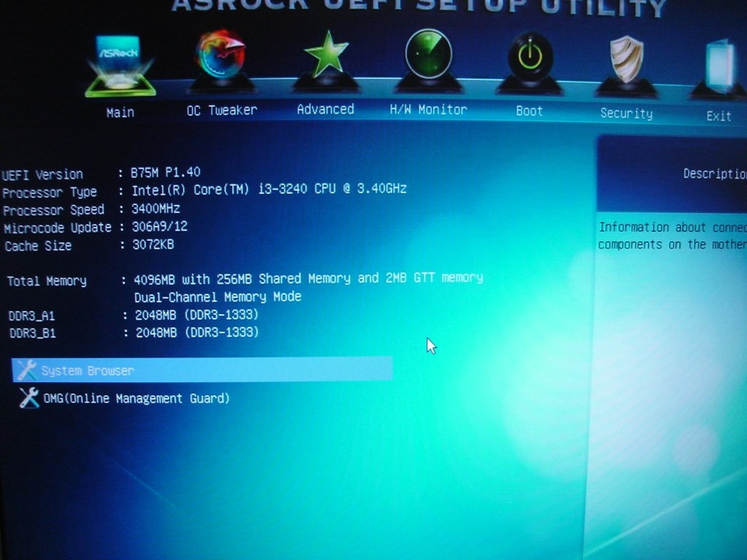Image resolution: width=747 pixels, height=560 pixels.
Task: Click the Processor Type i3-3240 value
Action: click(x=269, y=189)
